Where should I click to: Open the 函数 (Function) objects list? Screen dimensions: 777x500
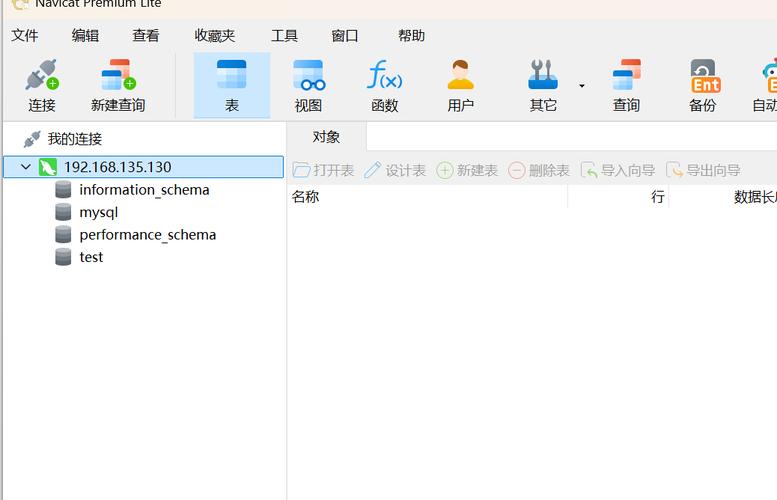(385, 86)
